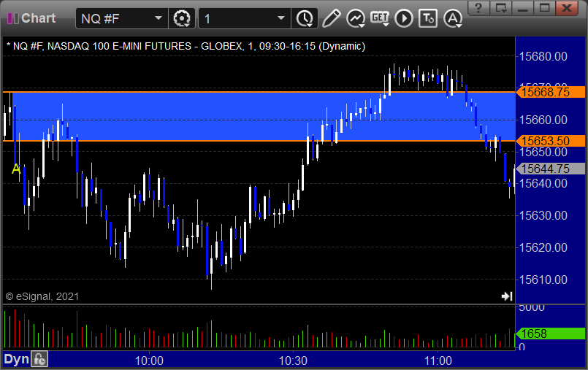The height and width of the screenshot is (370, 588).
Task: Click the green 1658 volume label
Action: (x=551, y=334)
